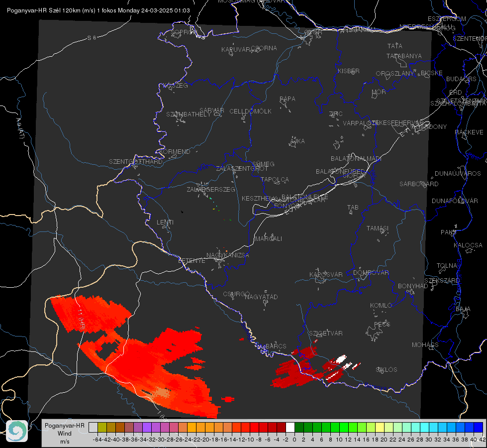This screenshot has width=487, height=448.
Task: Click the ZIRC label
Action: click(x=336, y=114)
